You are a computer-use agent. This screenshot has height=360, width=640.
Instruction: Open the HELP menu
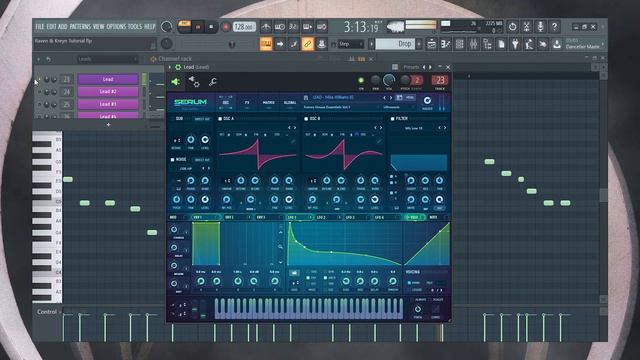[149, 27]
